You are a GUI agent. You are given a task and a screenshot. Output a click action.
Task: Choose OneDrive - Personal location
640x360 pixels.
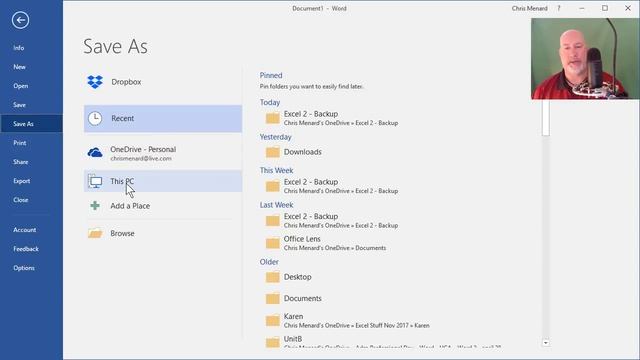tap(163, 153)
